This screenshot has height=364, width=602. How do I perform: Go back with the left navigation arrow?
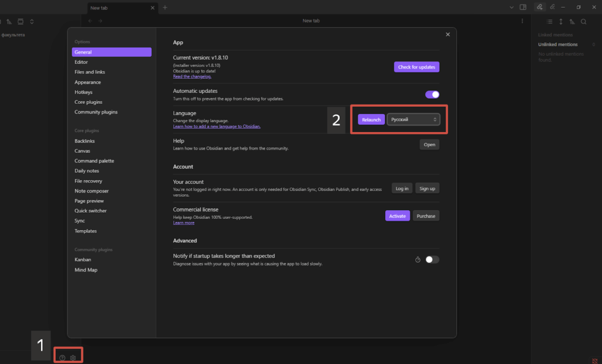point(90,21)
